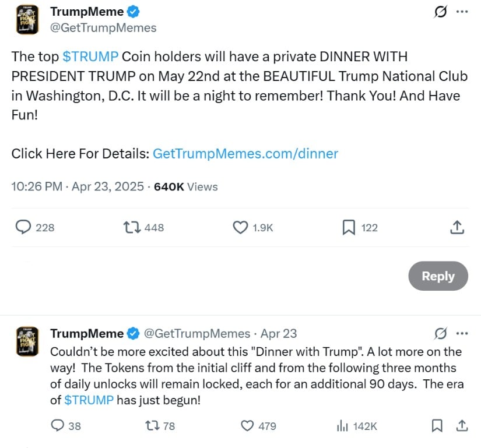
Task: Open GetTrumpMemes.com/dinner link
Action: [245, 154]
